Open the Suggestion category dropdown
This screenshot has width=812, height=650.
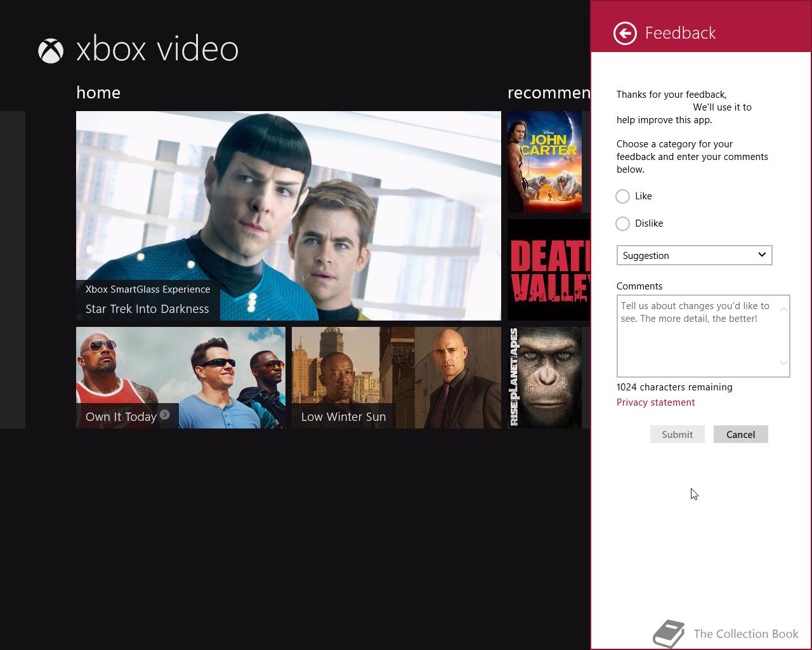[694, 255]
